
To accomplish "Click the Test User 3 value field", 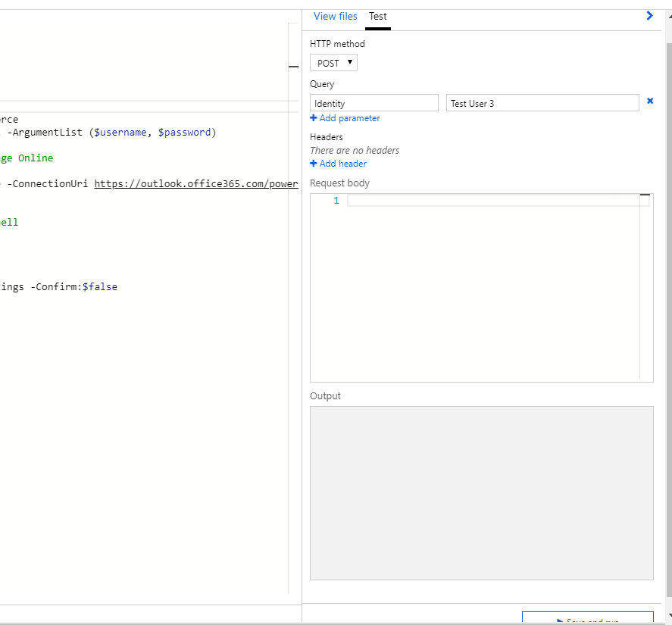I will [x=542, y=103].
